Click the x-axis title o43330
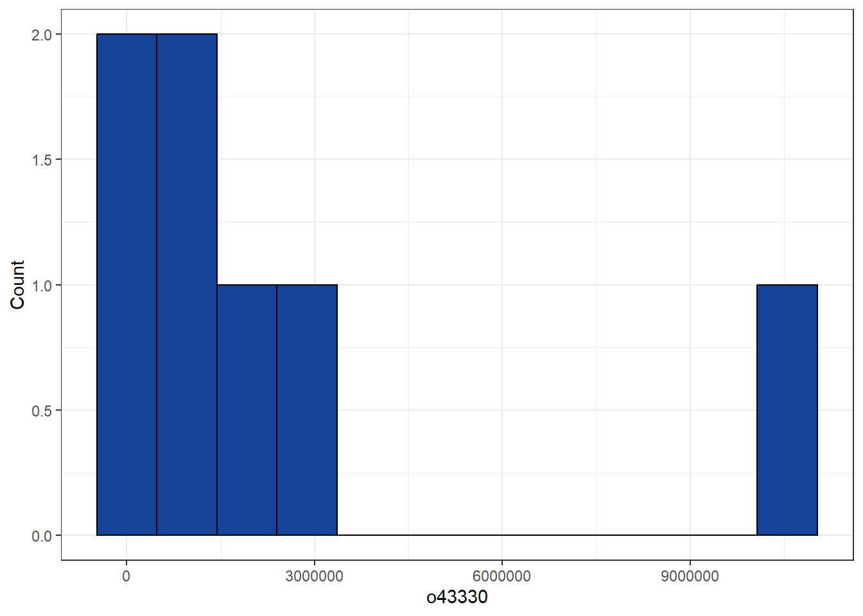The width and height of the screenshot is (863, 616). tap(457, 597)
